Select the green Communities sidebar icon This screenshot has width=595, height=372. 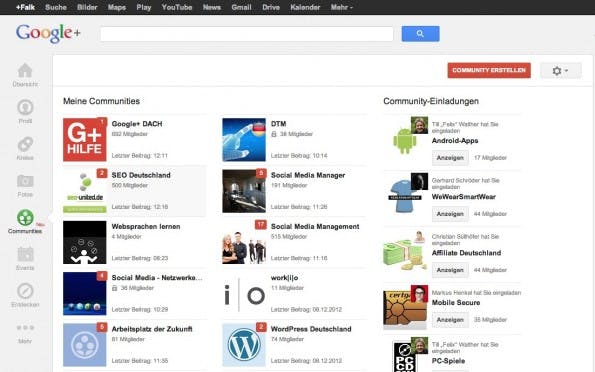pos(25,218)
